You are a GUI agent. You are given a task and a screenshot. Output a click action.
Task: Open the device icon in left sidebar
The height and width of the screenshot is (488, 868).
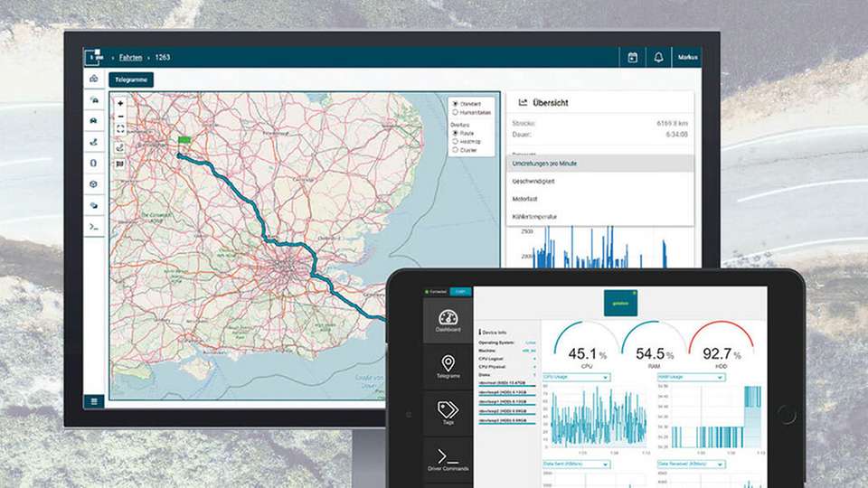point(93,164)
